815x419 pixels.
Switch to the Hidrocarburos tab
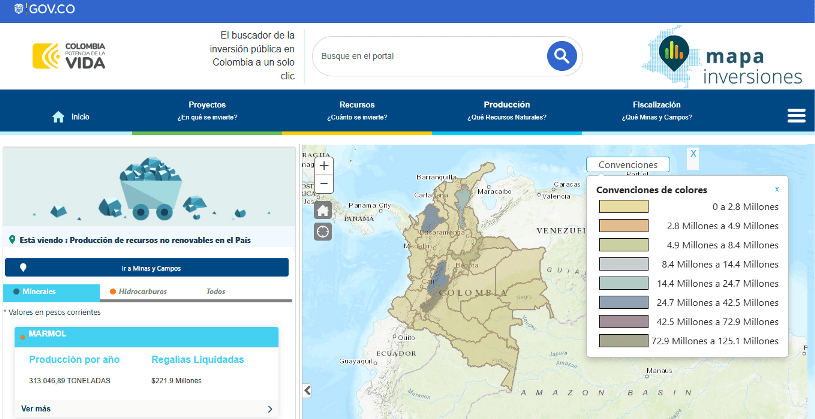(x=138, y=292)
